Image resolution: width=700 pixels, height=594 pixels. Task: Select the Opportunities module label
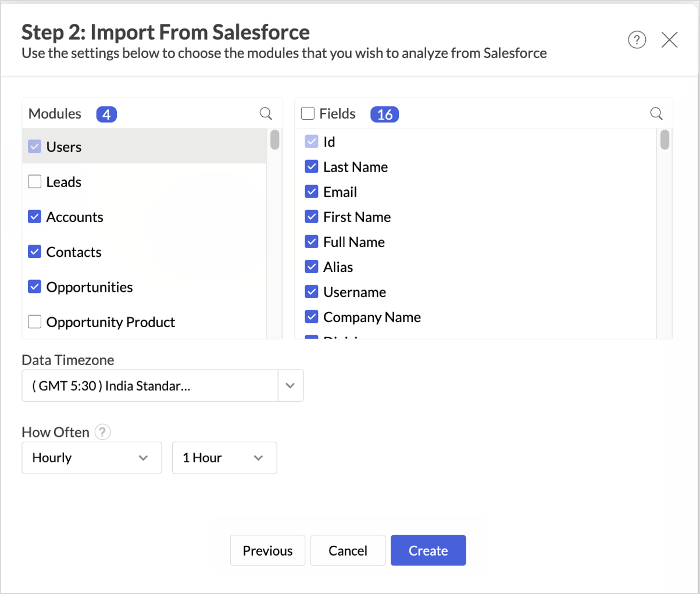click(x=90, y=287)
